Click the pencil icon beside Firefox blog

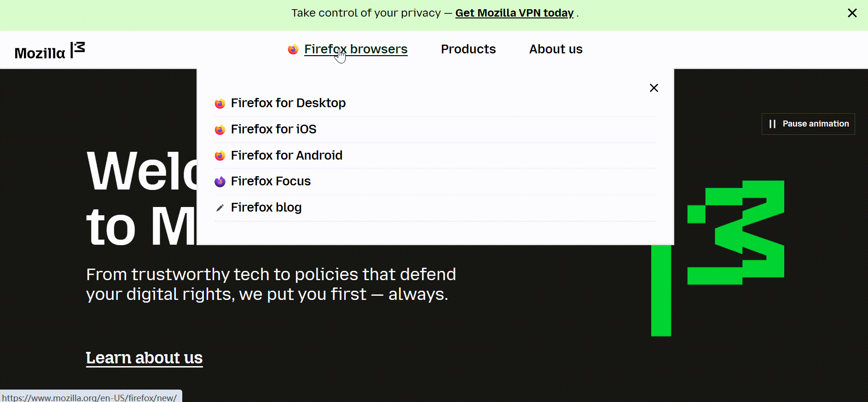coord(220,208)
